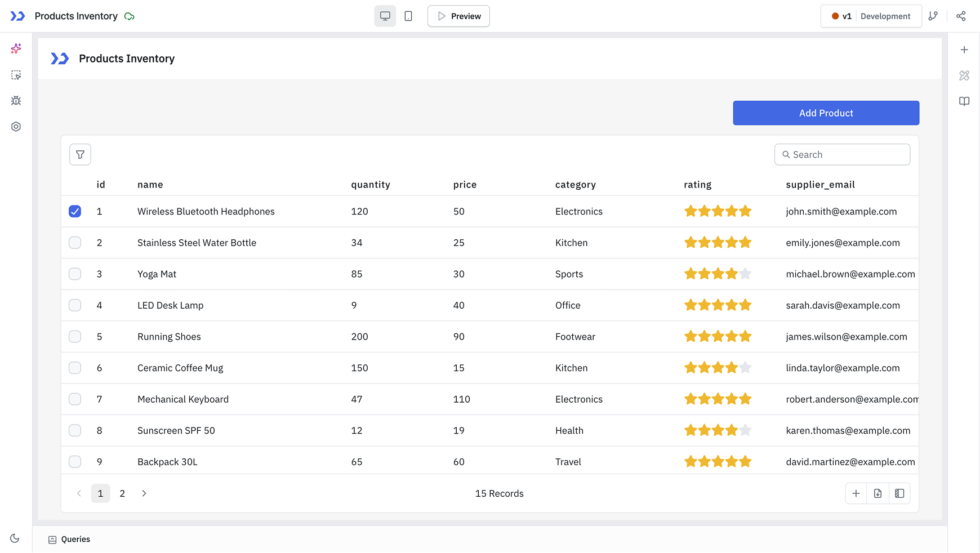This screenshot has width=980, height=553.
Task: Click the download table data icon
Action: (x=877, y=493)
